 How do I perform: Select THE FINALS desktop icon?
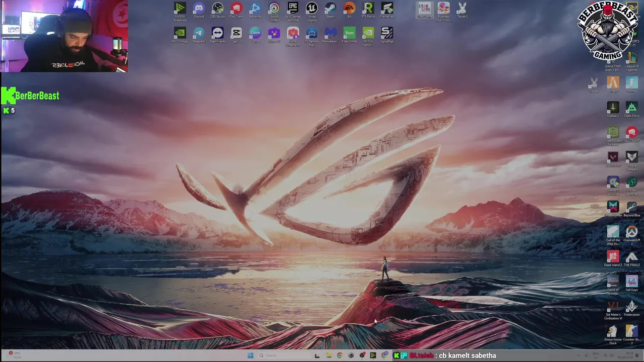tap(632, 258)
